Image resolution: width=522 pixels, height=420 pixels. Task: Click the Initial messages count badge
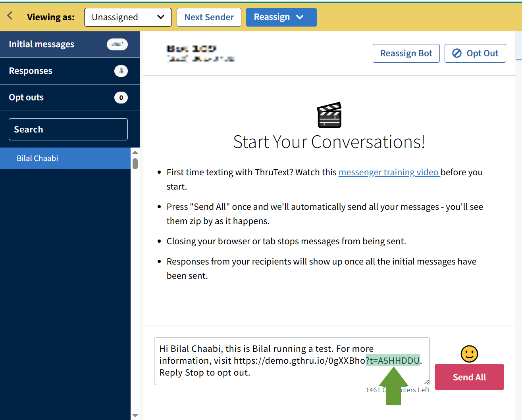(x=117, y=44)
